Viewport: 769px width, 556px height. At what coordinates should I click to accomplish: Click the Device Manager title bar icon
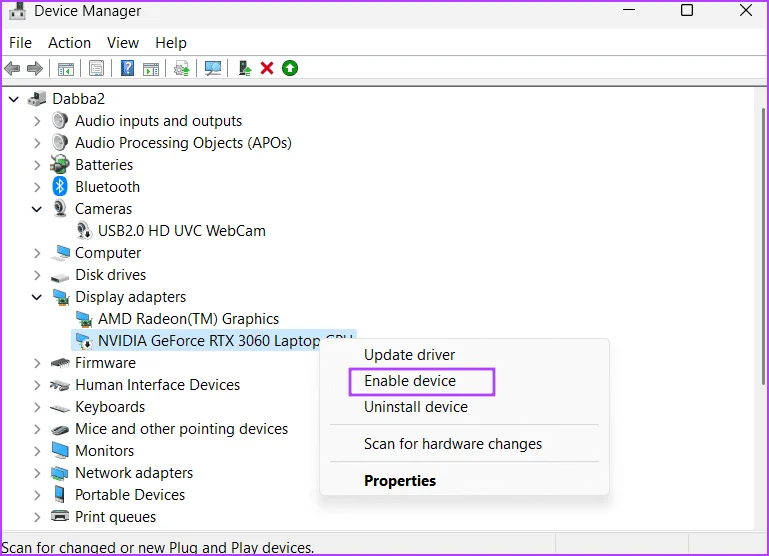[x=17, y=11]
